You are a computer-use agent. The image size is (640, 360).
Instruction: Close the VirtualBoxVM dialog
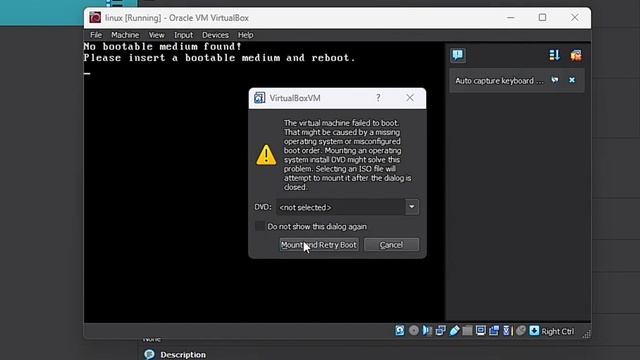click(410, 98)
